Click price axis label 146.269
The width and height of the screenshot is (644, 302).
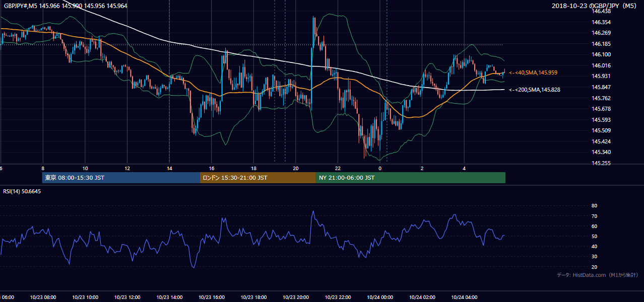tap(602, 33)
